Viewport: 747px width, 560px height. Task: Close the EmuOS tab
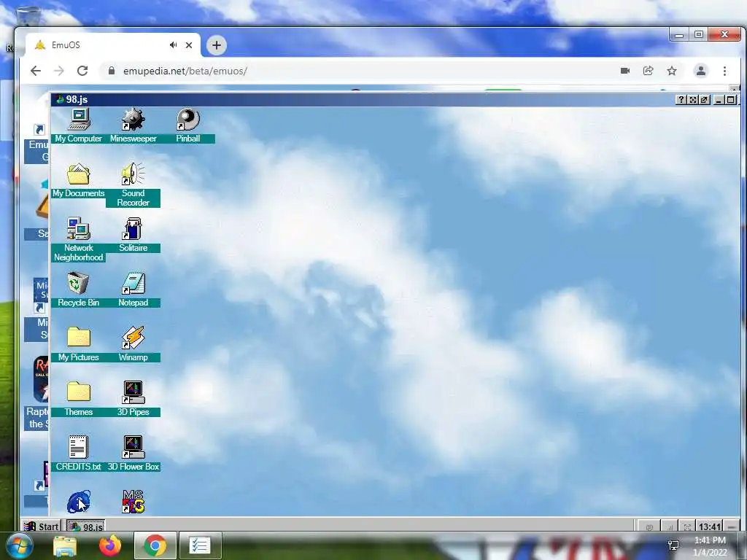pos(189,45)
